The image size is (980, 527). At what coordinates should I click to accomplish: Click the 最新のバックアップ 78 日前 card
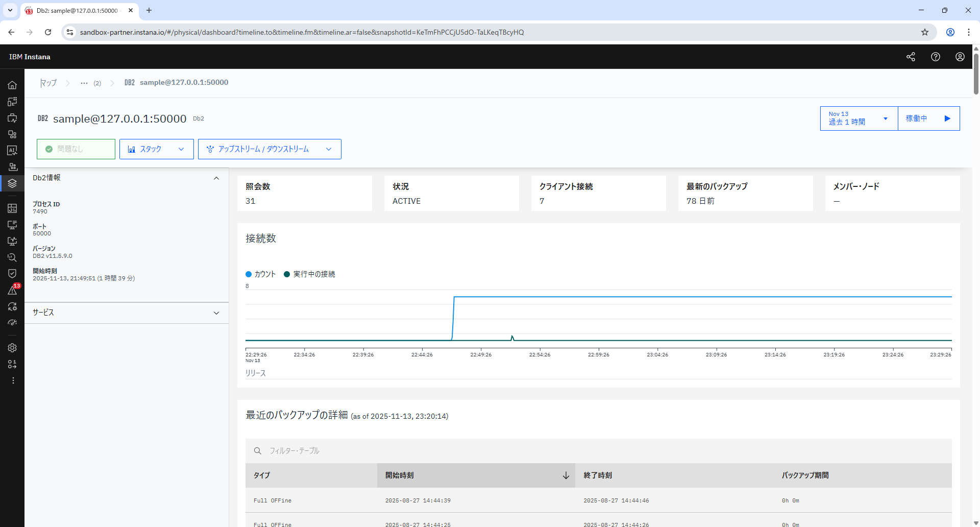[746, 194]
